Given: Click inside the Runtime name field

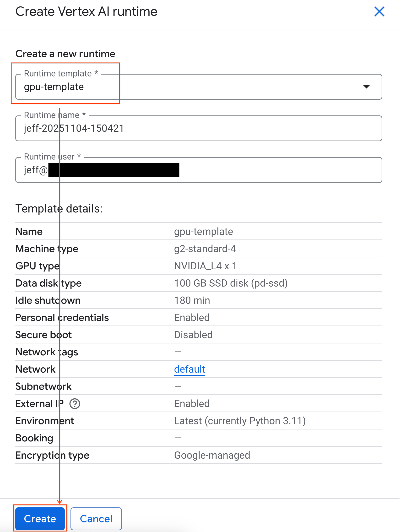Looking at the screenshot, I should tap(192, 128).
